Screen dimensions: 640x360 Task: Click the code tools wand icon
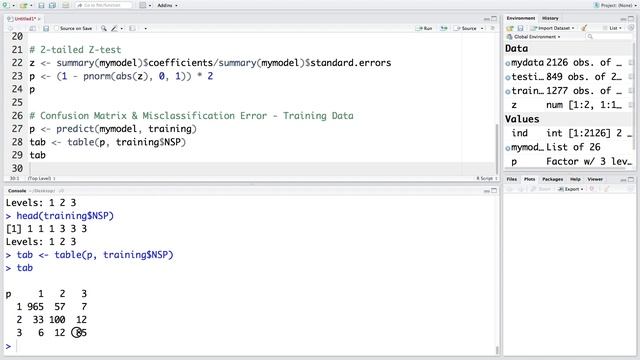[114, 28]
